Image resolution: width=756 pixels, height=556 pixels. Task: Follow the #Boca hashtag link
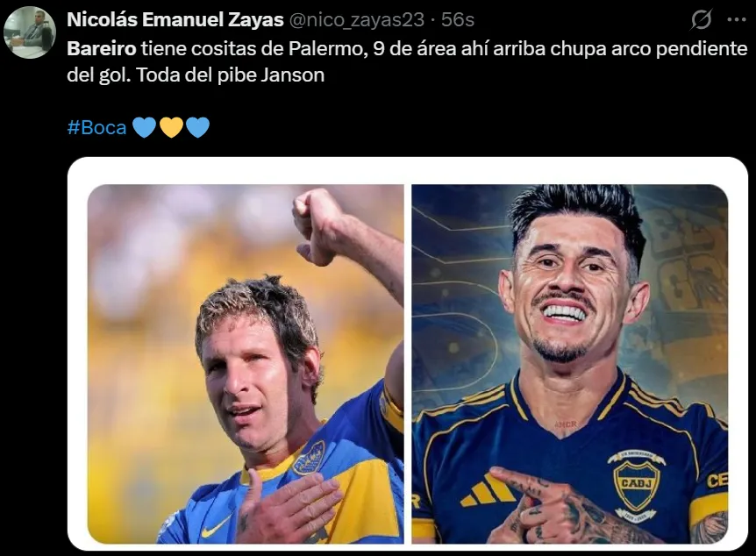[x=96, y=127]
